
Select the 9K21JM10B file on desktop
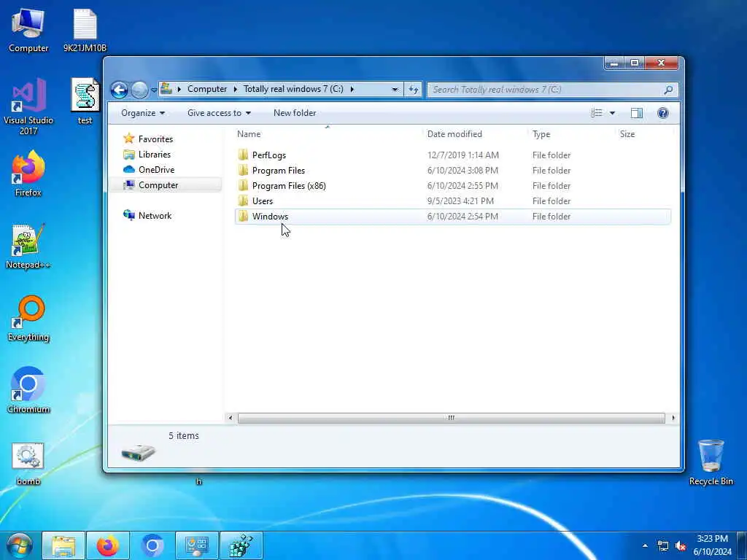(x=85, y=29)
